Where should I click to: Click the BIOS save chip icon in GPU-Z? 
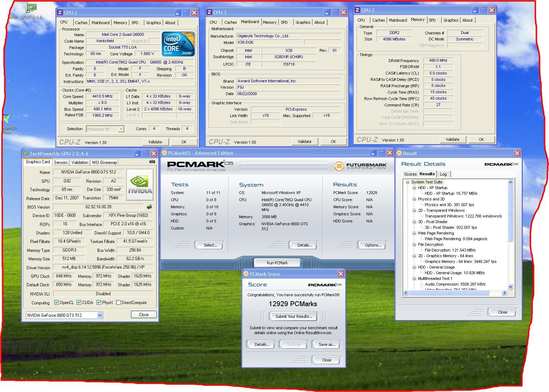click(149, 206)
